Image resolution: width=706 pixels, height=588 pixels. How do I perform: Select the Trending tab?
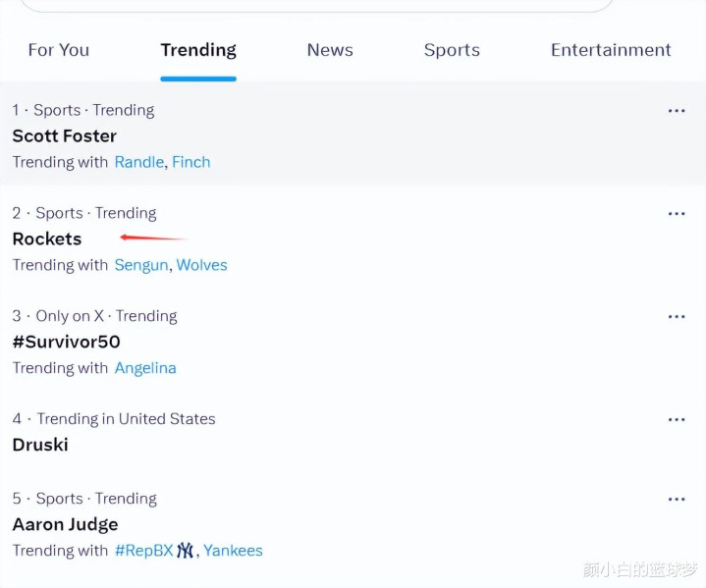198,50
